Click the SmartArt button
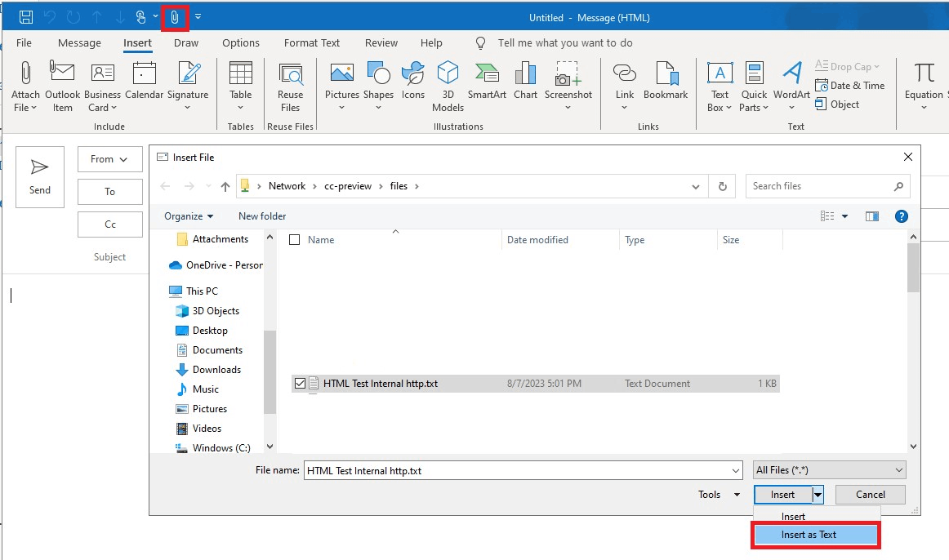The image size is (949, 560). 487,81
